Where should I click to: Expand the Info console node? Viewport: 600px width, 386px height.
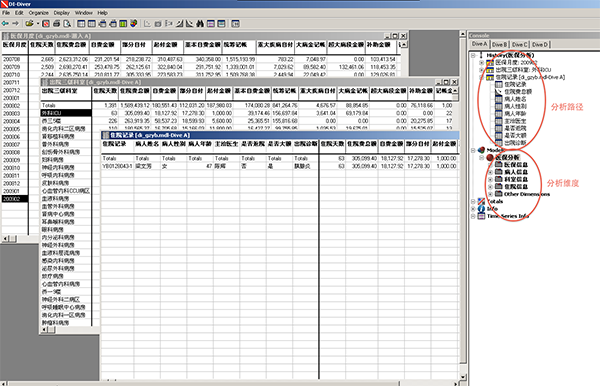[x=473, y=208]
